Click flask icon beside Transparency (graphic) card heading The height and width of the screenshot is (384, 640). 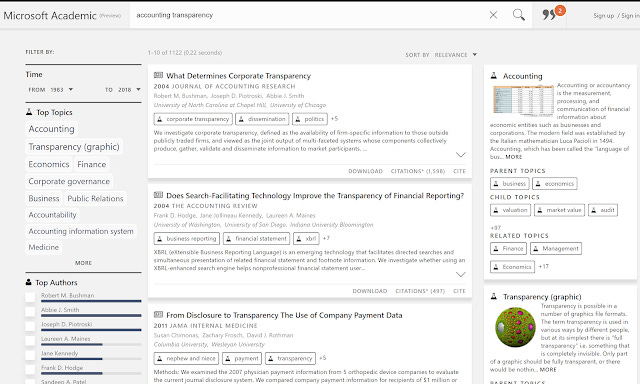point(494,296)
